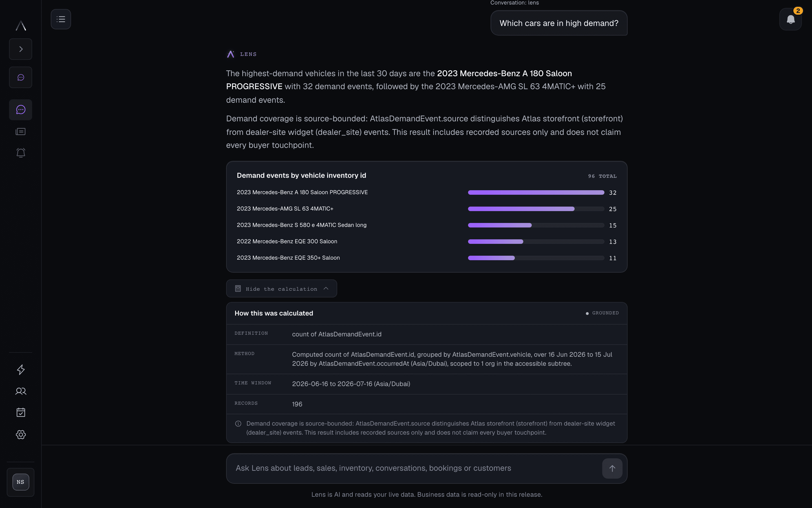Click the NS user avatar
The image size is (812, 508).
click(x=21, y=482)
